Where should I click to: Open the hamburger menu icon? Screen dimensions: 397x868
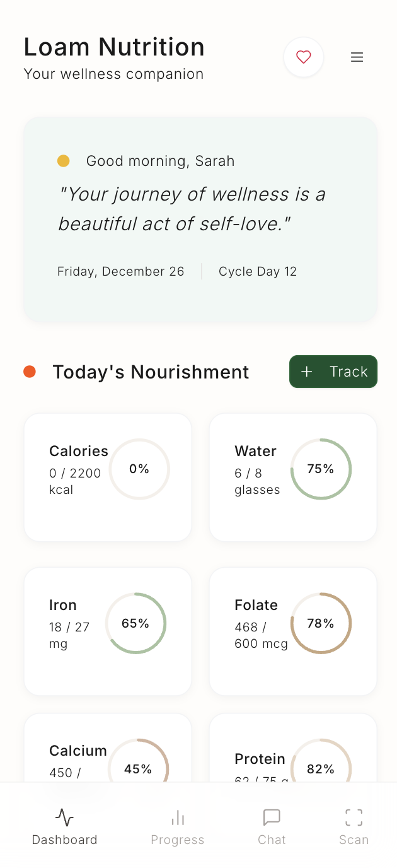click(357, 57)
